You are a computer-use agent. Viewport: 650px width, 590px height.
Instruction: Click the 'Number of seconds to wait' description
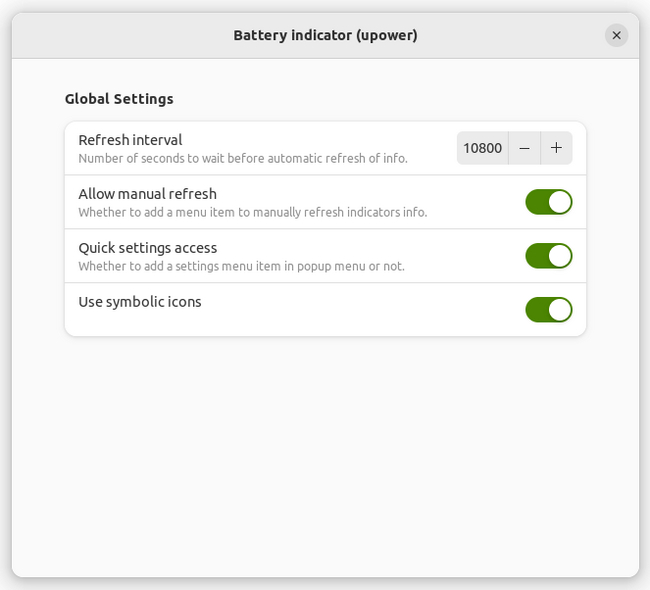tap(242, 158)
